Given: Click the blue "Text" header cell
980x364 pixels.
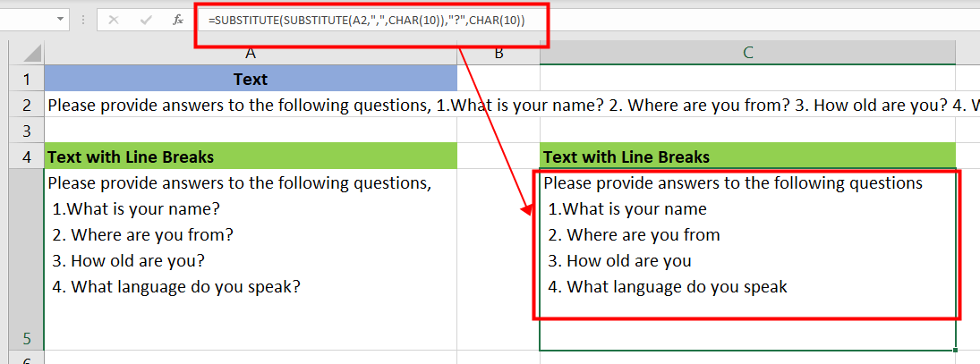Looking at the screenshot, I should [250, 79].
